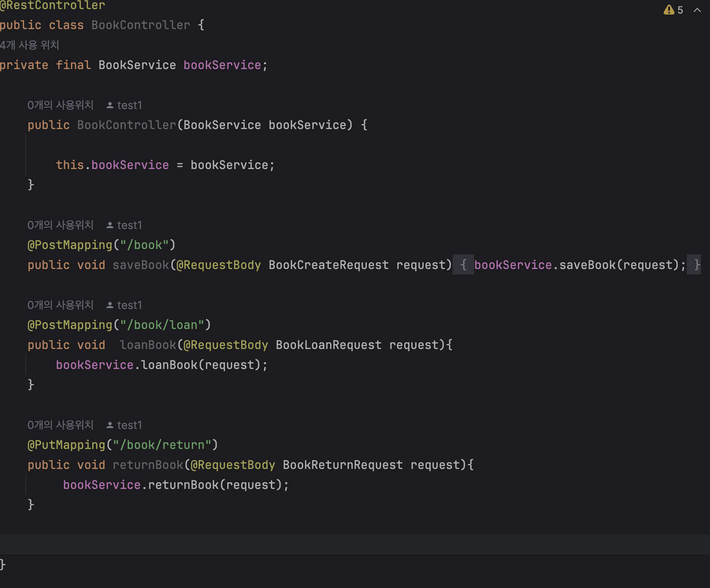Click the @RestController annotation

tap(53, 5)
